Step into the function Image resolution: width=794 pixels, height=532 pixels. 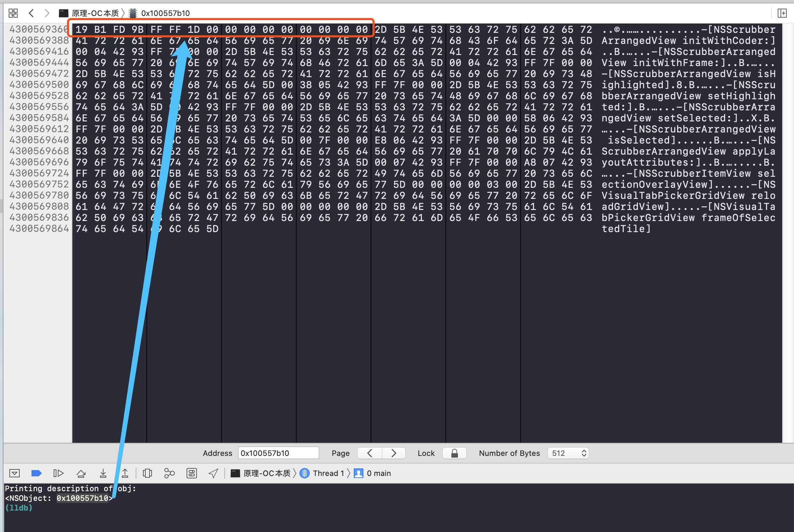(103, 473)
